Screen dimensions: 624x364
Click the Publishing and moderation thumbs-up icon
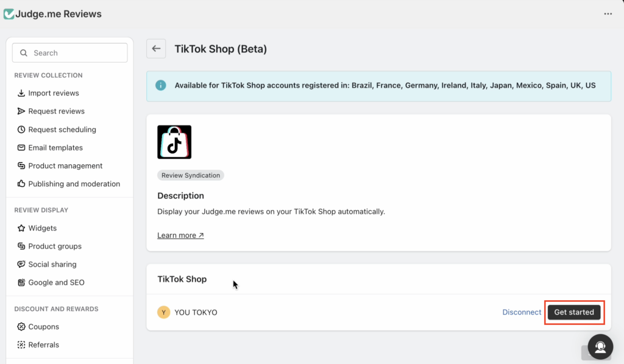(21, 184)
